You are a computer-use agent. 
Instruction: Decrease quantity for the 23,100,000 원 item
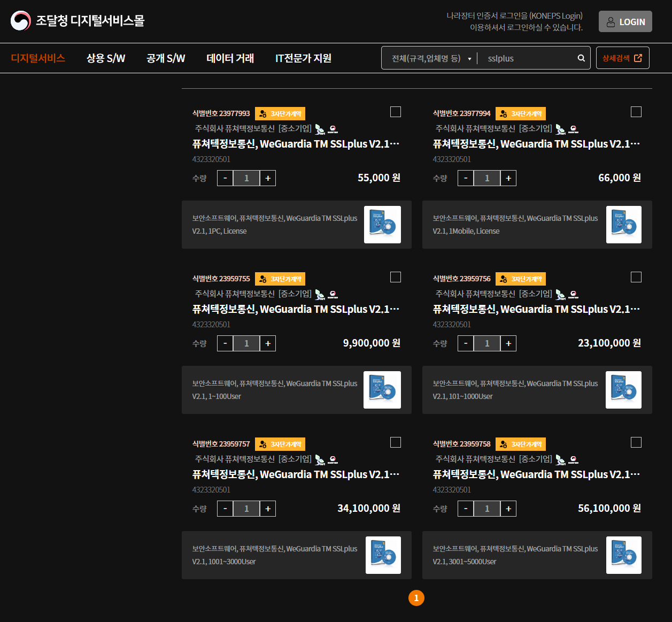(x=466, y=343)
